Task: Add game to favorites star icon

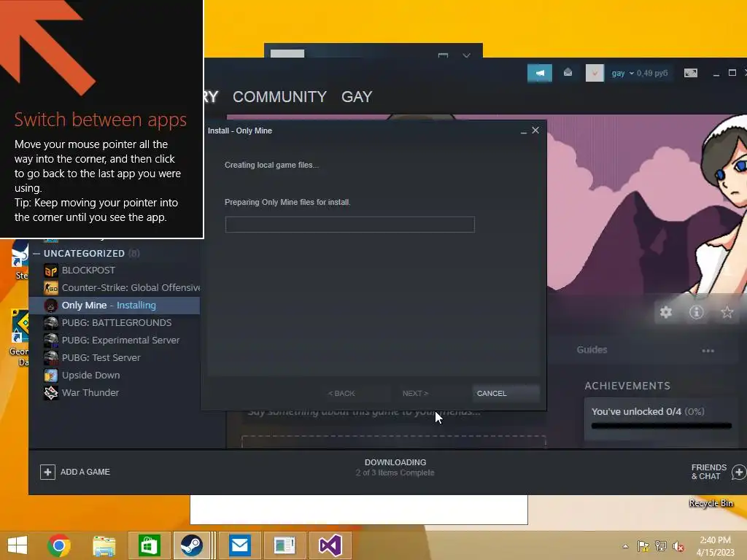Action: [727, 312]
